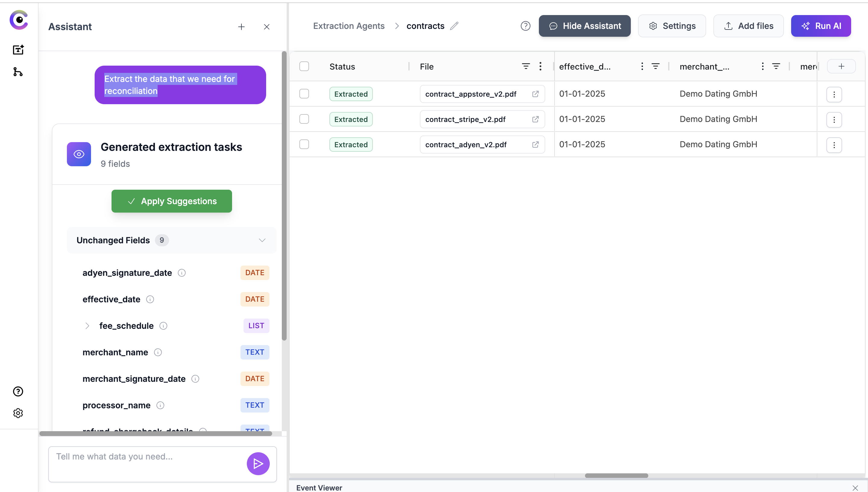The height and width of the screenshot is (492, 868).
Task: Toggle the select-all checkbox in header
Action: [x=304, y=66]
